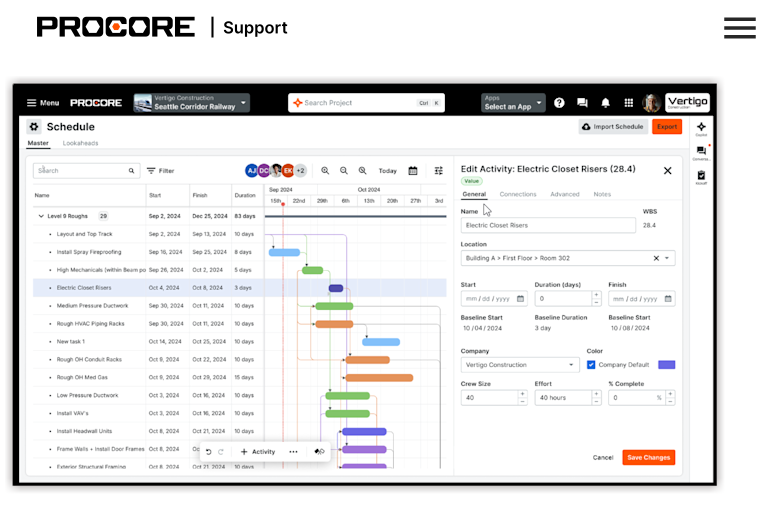Click the AJ collaborator avatar
Image resolution: width=770 pixels, height=508 pixels.
click(251, 170)
